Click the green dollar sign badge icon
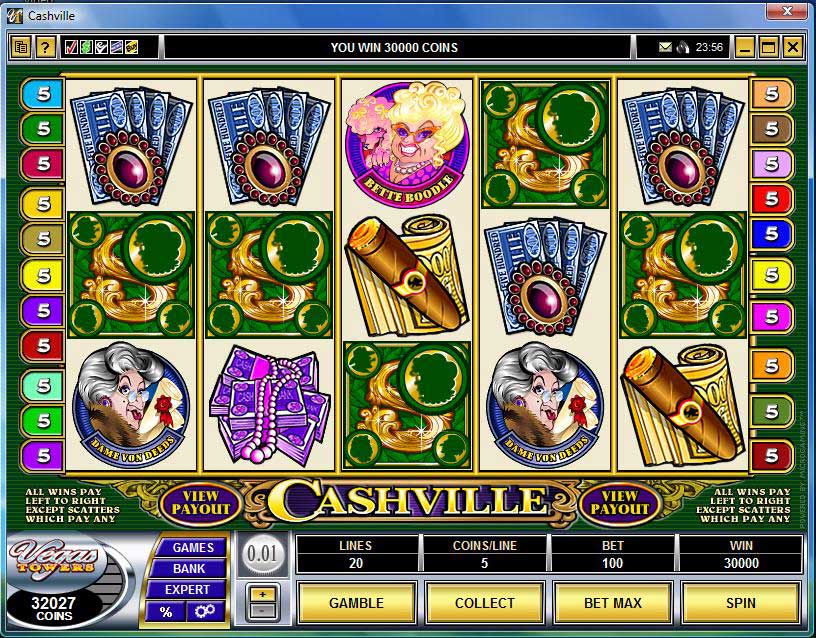The width and height of the screenshot is (816, 638). [x=86, y=47]
